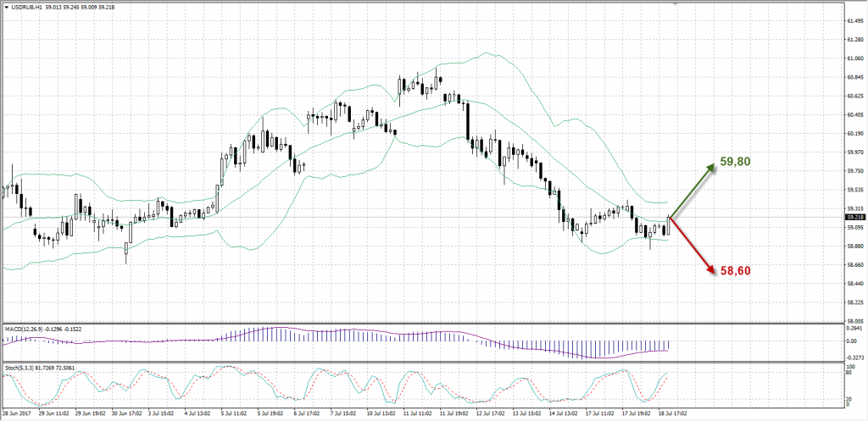Click the 10 Jul 13:02 time label
The height and width of the screenshot is (421, 868).
[379, 415]
